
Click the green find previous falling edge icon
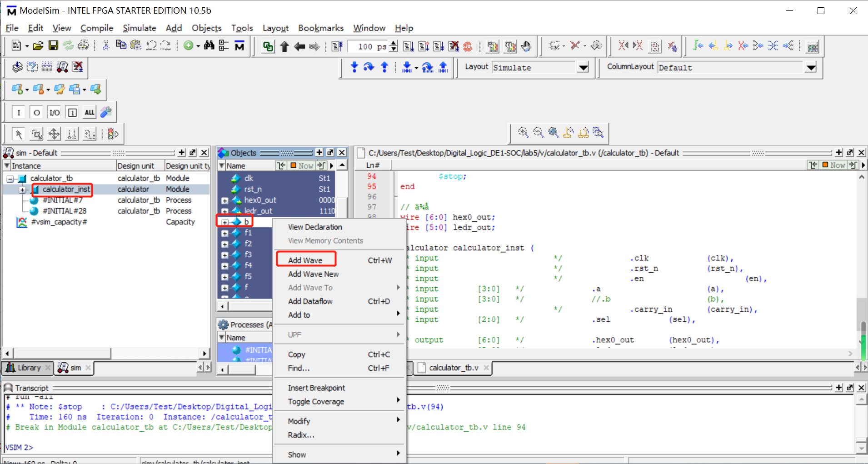click(x=698, y=45)
